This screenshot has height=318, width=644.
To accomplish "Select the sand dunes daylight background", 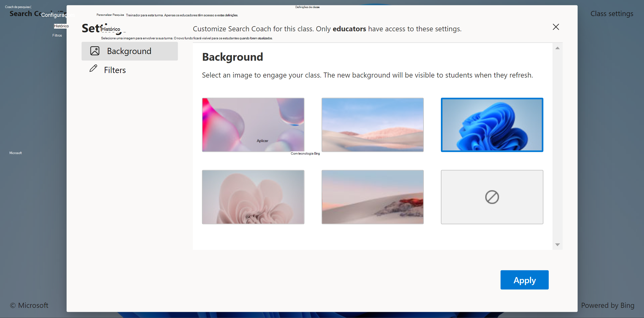I will (x=372, y=125).
